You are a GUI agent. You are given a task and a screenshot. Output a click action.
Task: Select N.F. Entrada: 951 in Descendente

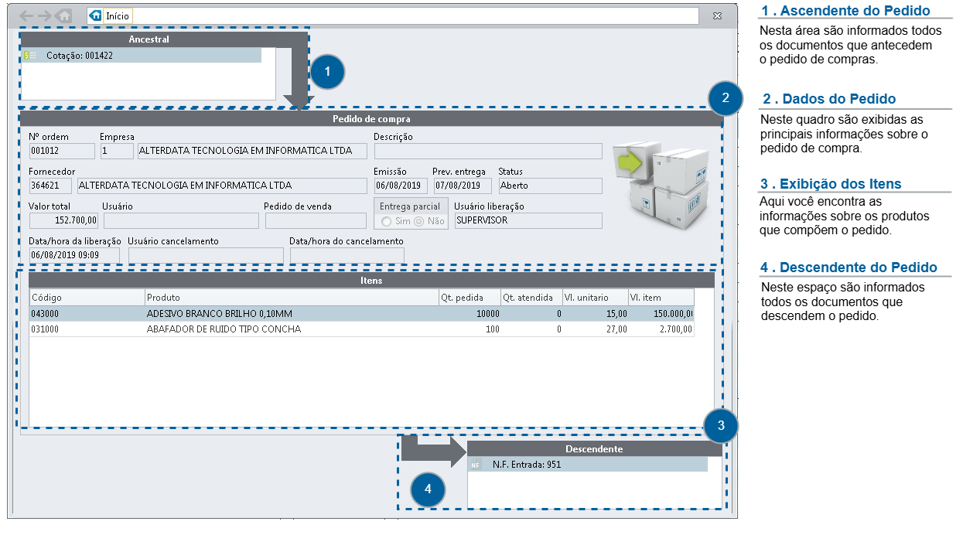click(588, 465)
